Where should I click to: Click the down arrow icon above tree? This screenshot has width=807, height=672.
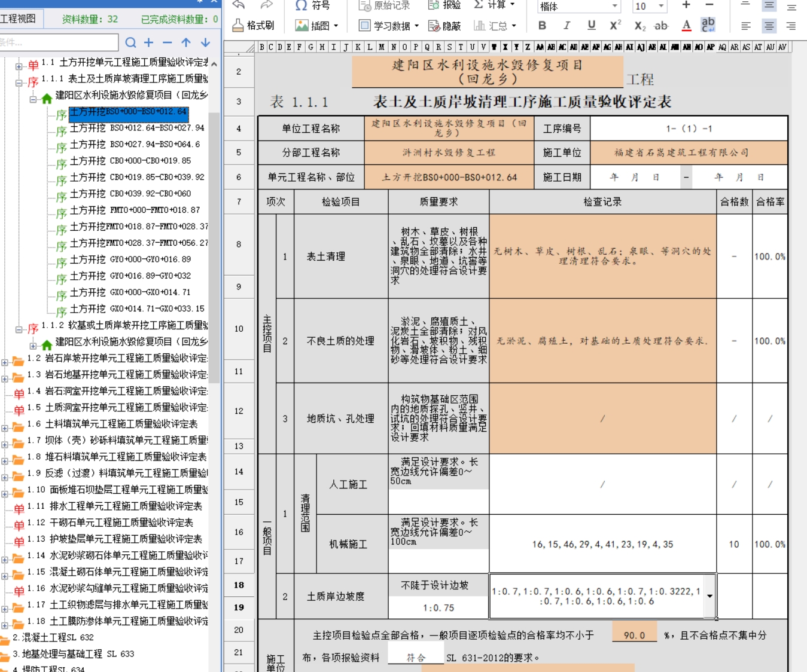[x=205, y=42]
